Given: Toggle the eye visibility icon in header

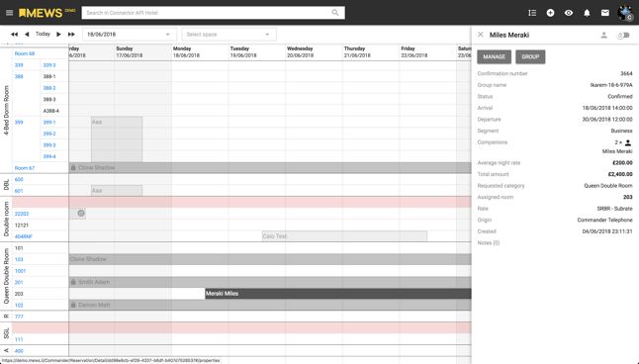Looking at the screenshot, I should coord(569,13).
